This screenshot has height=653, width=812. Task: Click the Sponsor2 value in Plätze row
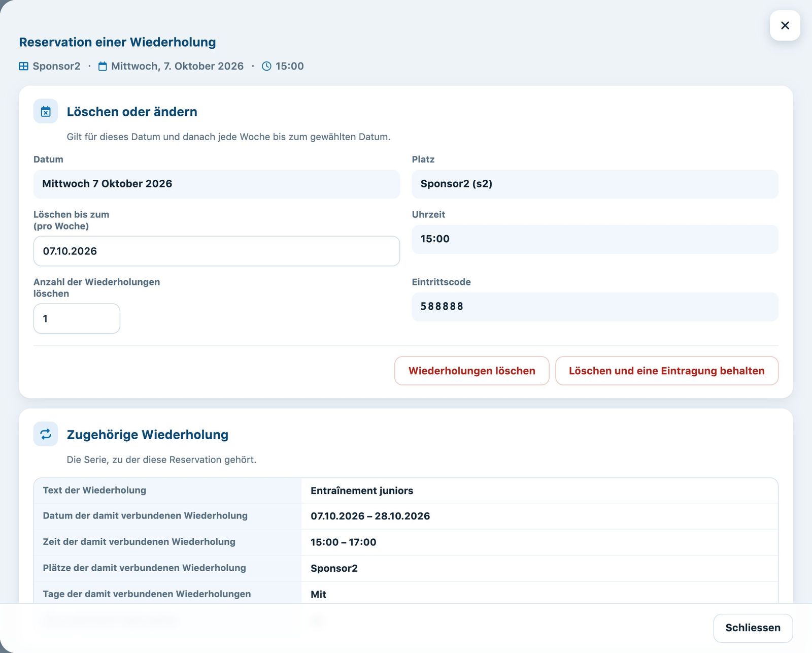tap(334, 568)
